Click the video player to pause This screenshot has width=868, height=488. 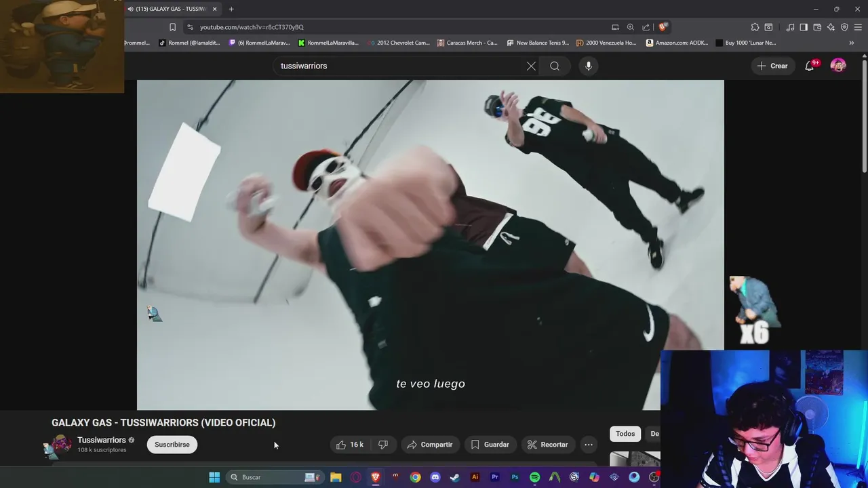tap(431, 245)
